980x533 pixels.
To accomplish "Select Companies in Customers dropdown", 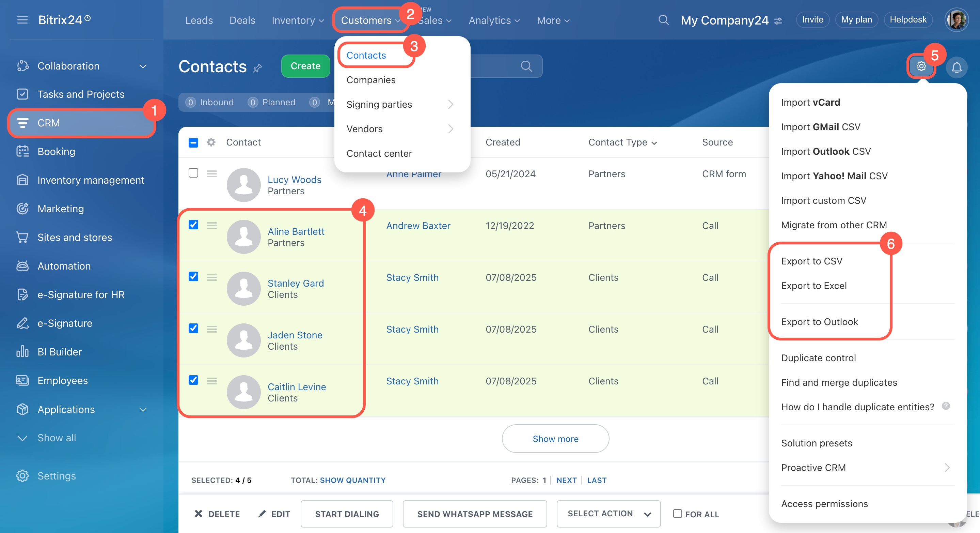I will pyautogui.click(x=371, y=79).
